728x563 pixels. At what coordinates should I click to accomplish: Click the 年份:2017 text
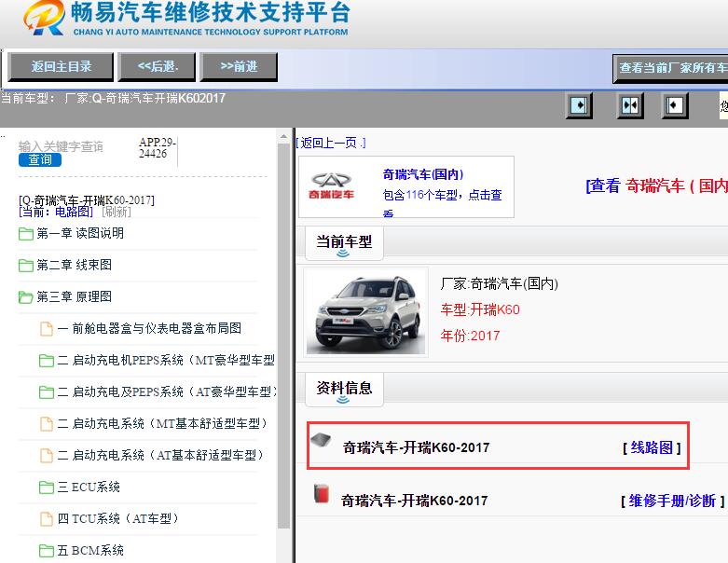point(470,336)
